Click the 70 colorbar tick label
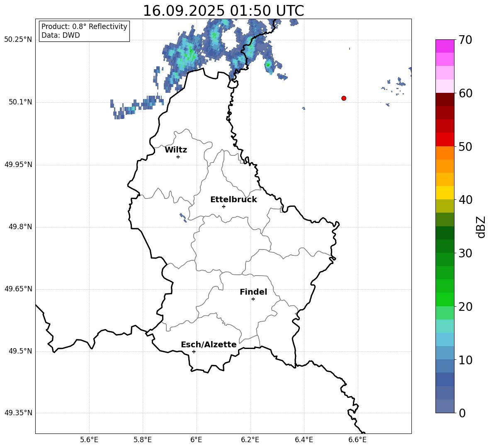The height and width of the screenshot is (448, 491). (x=465, y=40)
